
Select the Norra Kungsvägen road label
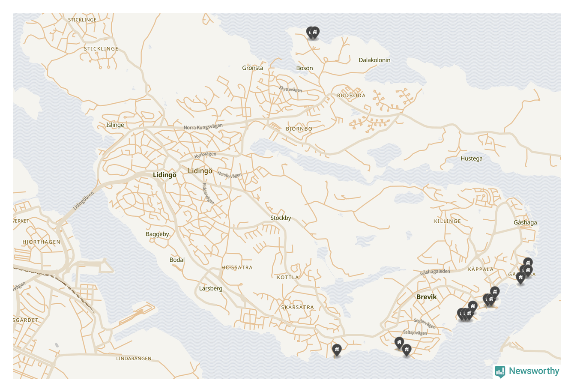pos(203,127)
